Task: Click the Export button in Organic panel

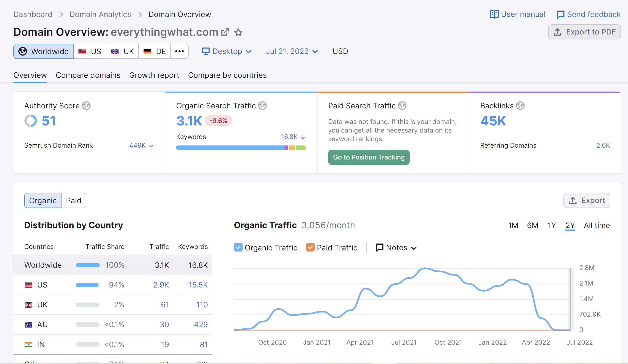Action: (587, 201)
